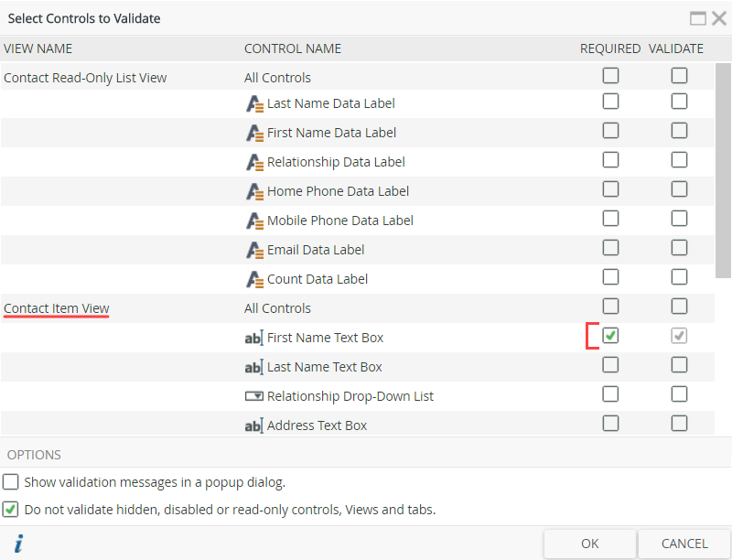732x560 pixels.
Task: Select the Last Name Data Label icon
Action: [254, 102]
